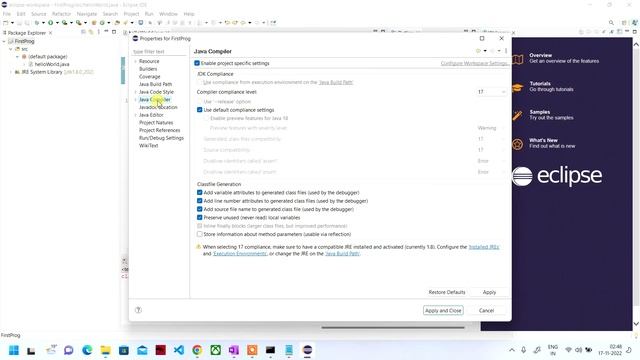Viewport: 640px width, 360px height.
Task: Open the Windows Start menu
Action: click(14, 350)
